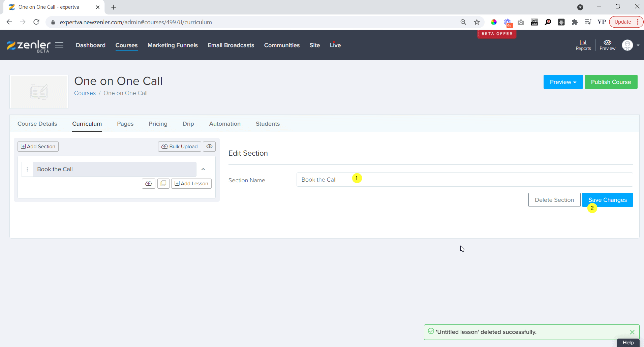The height and width of the screenshot is (347, 644).
Task: Open the blue Preview dropdown button
Action: click(563, 82)
